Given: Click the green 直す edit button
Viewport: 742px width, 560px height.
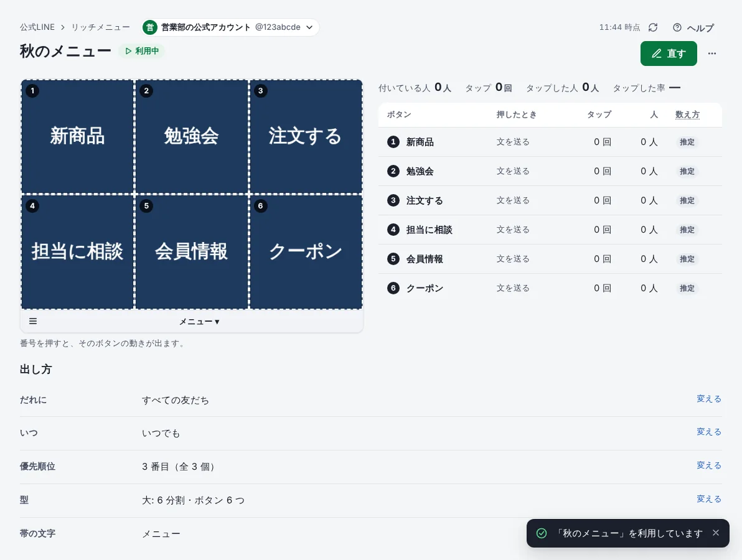Looking at the screenshot, I should (669, 54).
